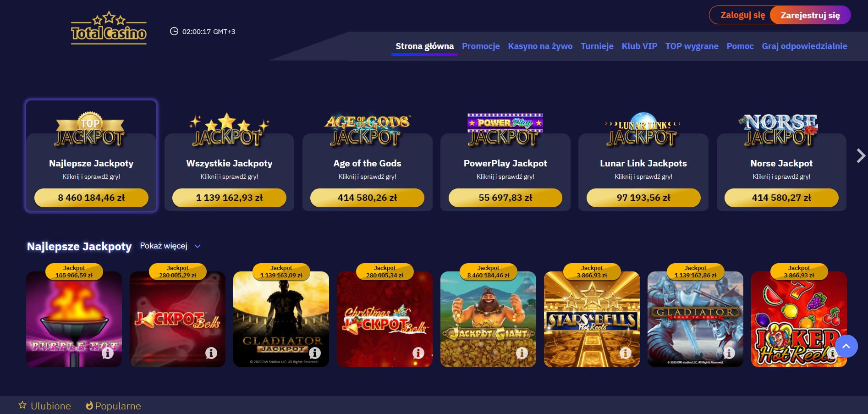Image resolution: width=868 pixels, height=414 pixels.
Task: Click the scroll-to-top arrow button
Action: [846, 346]
